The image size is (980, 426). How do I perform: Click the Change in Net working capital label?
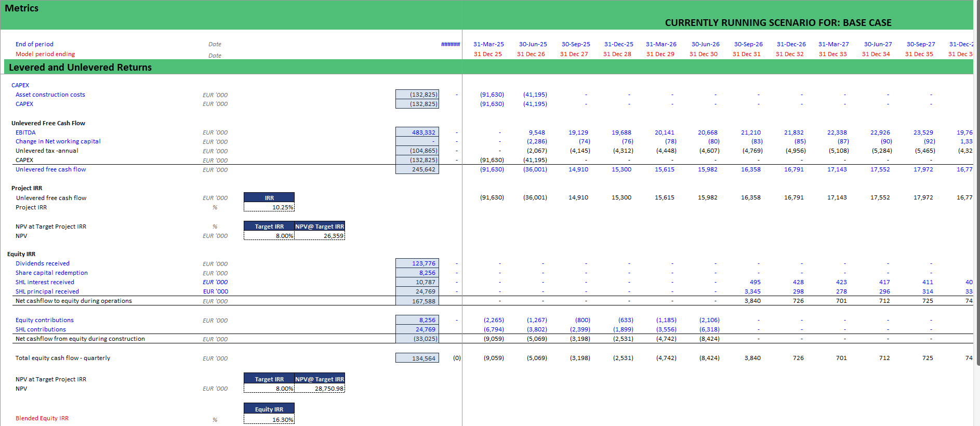58,141
